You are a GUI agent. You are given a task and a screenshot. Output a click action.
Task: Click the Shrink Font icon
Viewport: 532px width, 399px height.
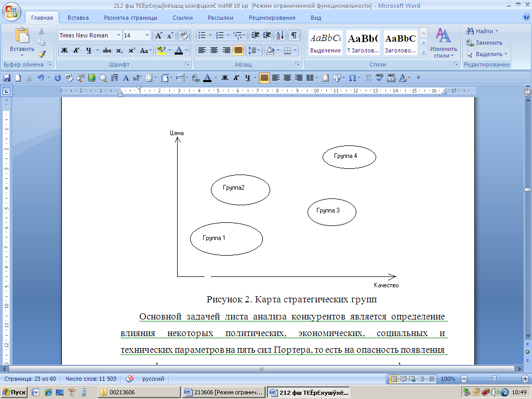(x=170, y=35)
